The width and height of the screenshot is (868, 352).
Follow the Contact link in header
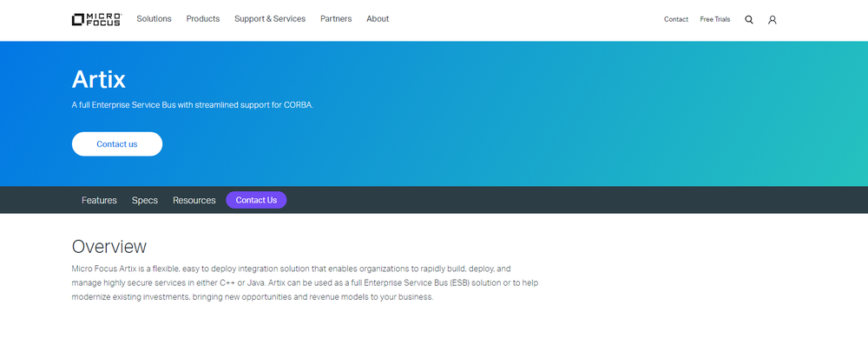[676, 19]
